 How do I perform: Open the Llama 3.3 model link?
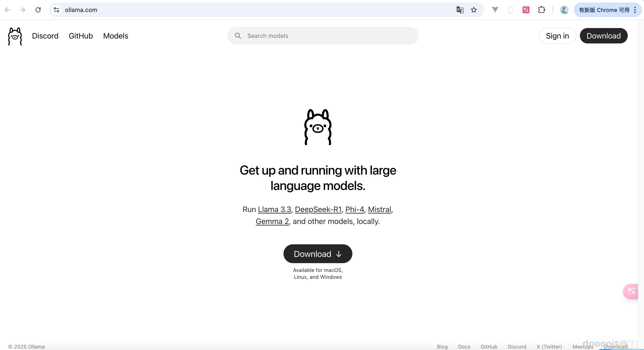274,209
